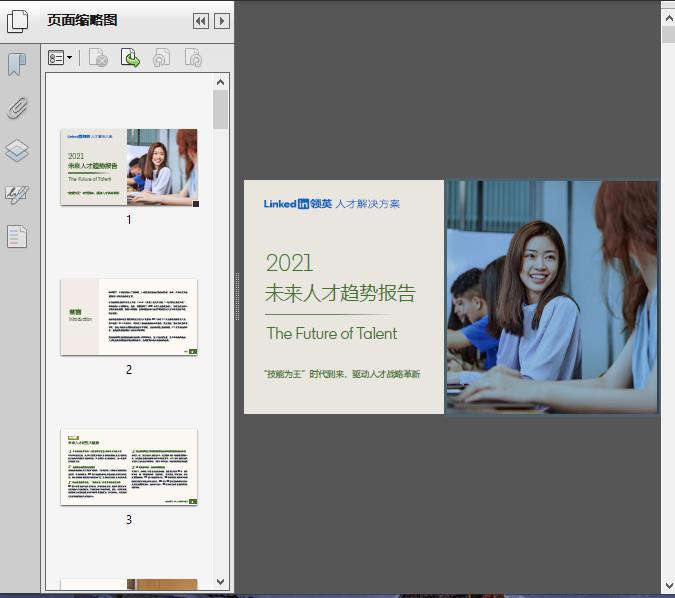Click the cover photo on the document page
This screenshot has width=675, height=598.
point(552,297)
